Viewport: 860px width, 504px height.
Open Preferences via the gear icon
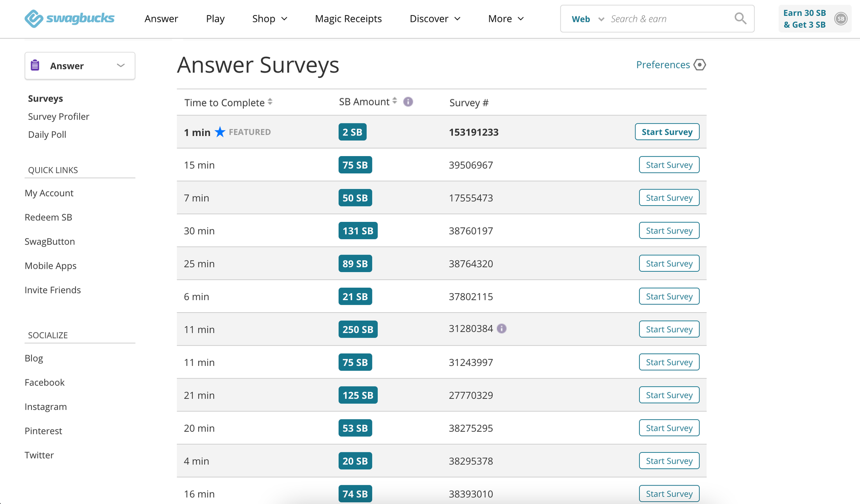tap(700, 65)
